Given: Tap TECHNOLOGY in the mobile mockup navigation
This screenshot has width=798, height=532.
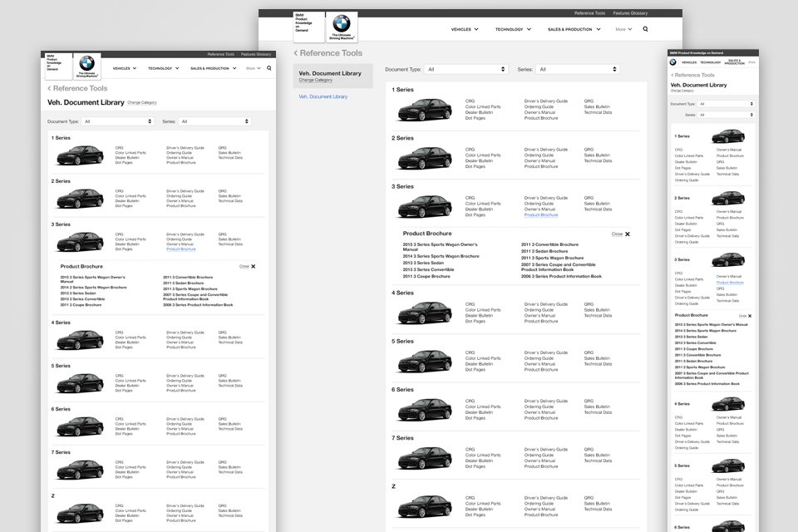Looking at the screenshot, I should point(710,62).
